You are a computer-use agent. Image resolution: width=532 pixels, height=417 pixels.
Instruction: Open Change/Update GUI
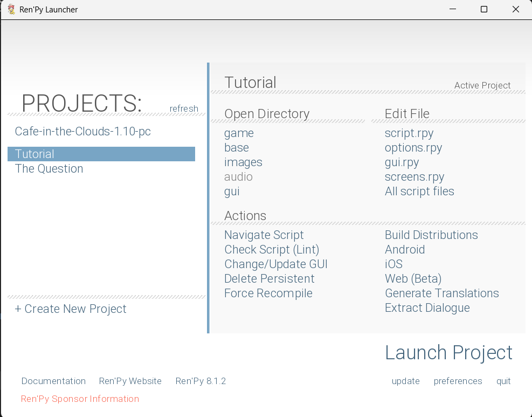(276, 264)
